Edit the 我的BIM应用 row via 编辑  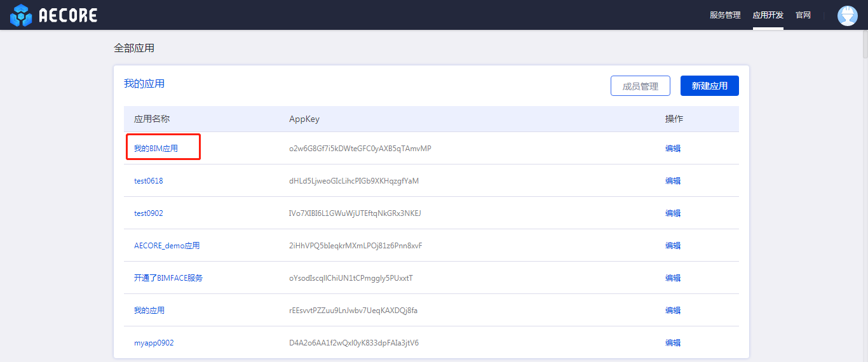click(x=672, y=149)
